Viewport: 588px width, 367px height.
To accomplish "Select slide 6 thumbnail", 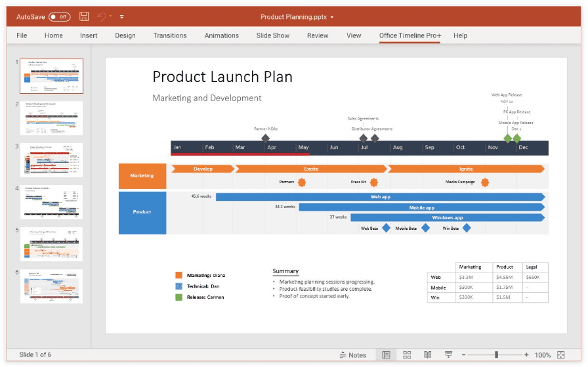I will (51, 286).
